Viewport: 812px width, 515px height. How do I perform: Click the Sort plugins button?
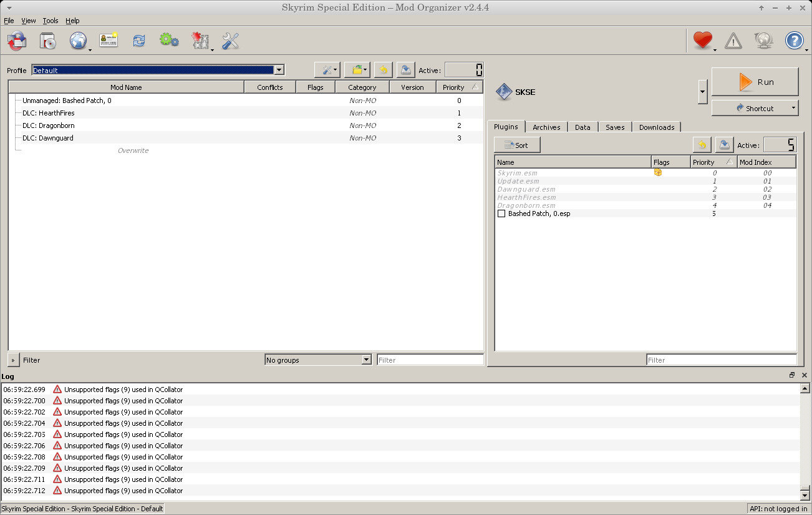tap(517, 145)
